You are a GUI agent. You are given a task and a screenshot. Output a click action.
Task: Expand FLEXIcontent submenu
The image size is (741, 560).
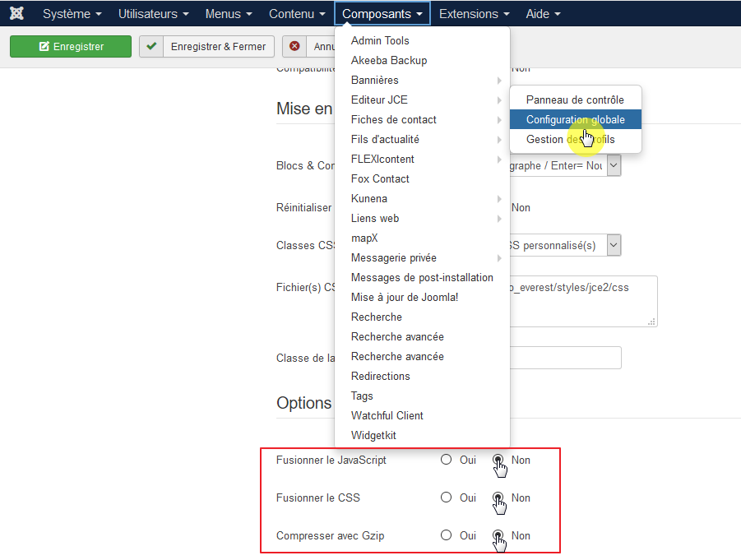click(x=422, y=160)
